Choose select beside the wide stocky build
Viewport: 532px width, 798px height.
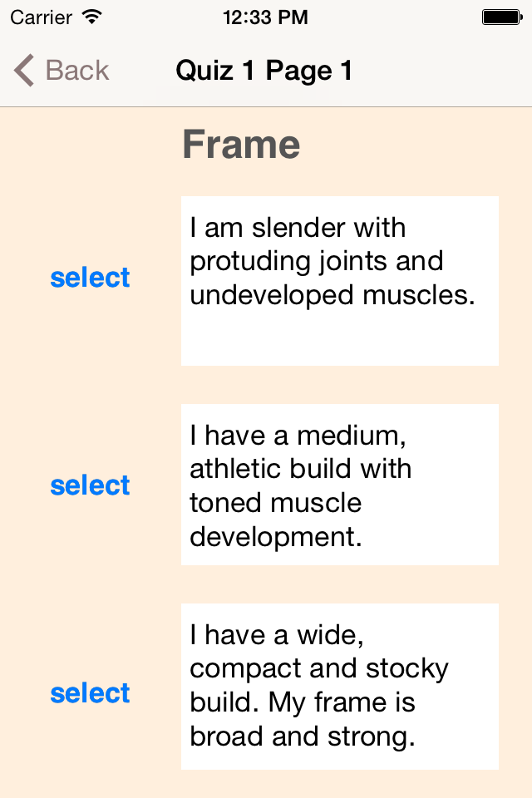[90, 693]
